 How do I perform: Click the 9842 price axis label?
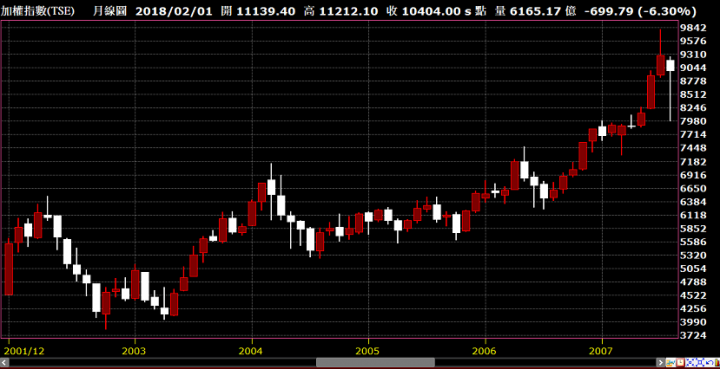click(x=693, y=28)
